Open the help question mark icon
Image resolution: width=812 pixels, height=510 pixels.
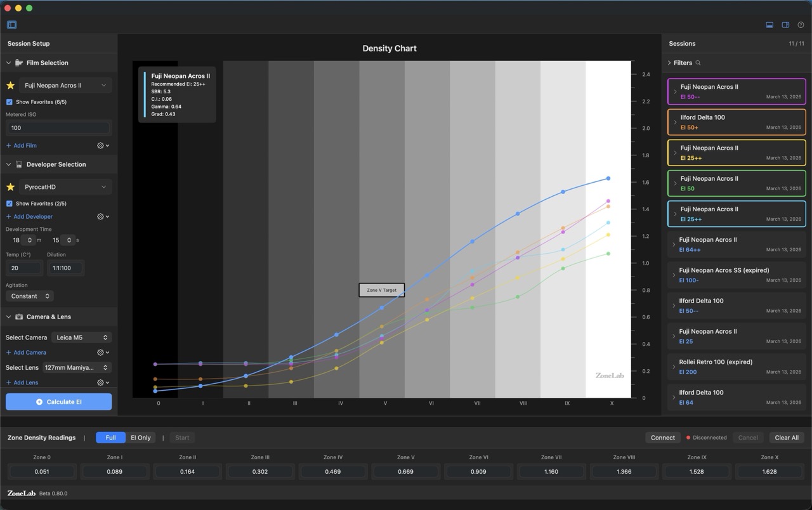801,25
